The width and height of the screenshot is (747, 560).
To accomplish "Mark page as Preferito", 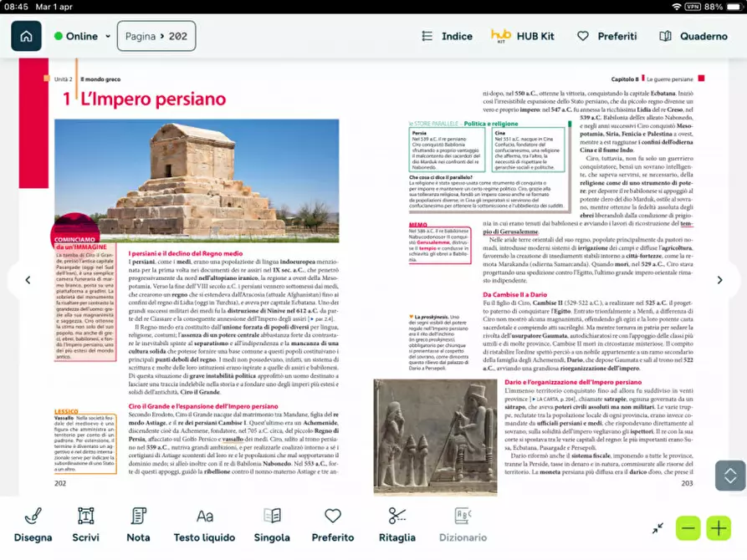I will [333, 525].
